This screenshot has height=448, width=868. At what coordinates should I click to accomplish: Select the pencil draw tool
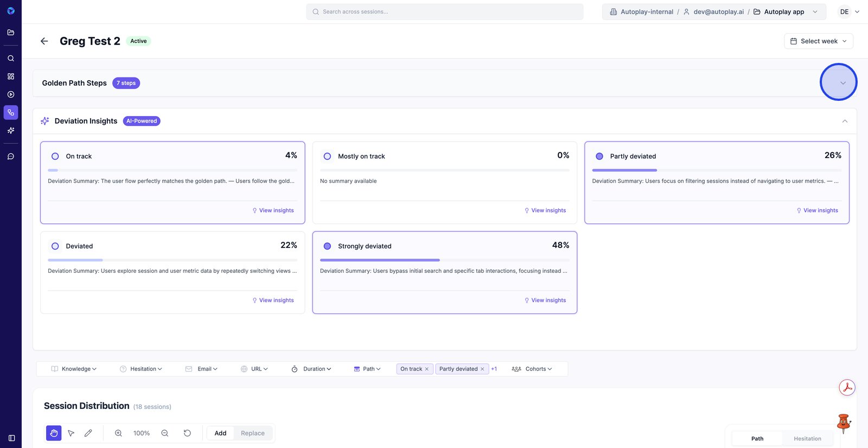[88, 433]
